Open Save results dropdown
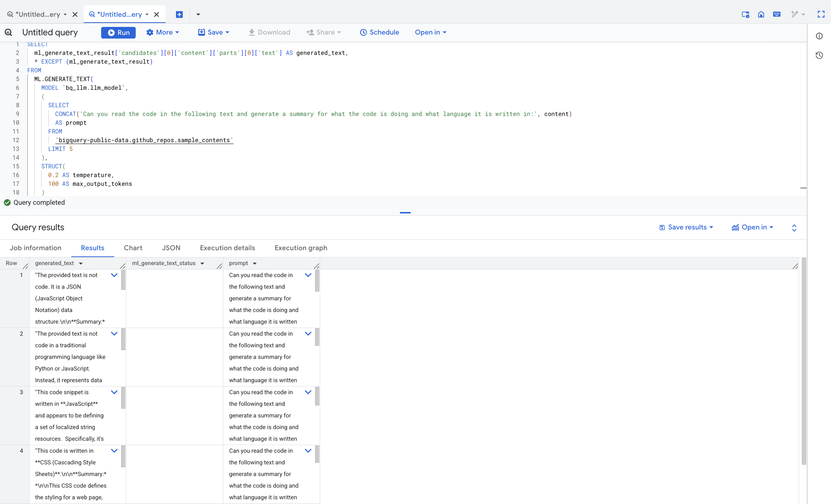This screenshot has width=831, height=504. [x=686, y=227]
